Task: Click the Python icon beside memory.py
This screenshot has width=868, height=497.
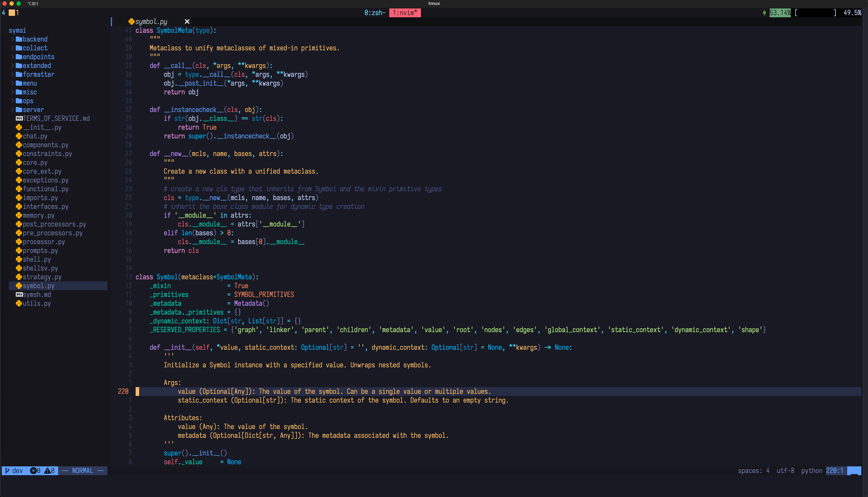Action: tap(19, 215)
